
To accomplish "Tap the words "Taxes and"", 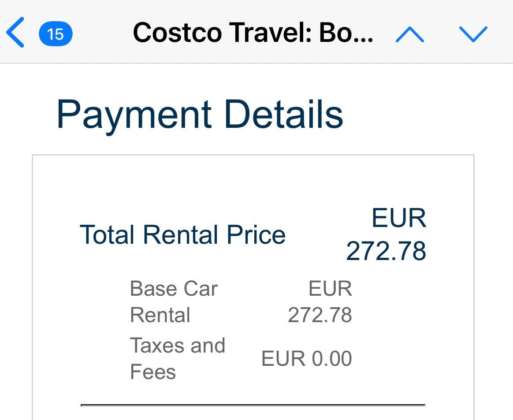I will coord(178,346).
